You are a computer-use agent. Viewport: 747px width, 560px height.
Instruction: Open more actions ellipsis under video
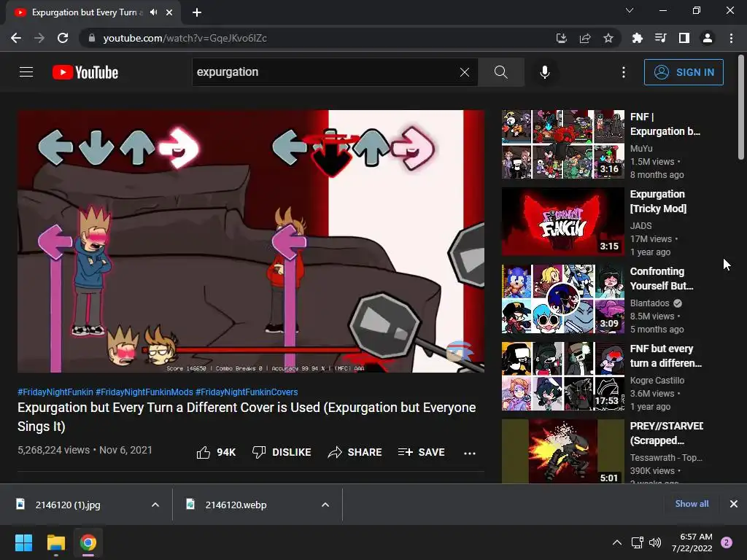tap(470, 453)
